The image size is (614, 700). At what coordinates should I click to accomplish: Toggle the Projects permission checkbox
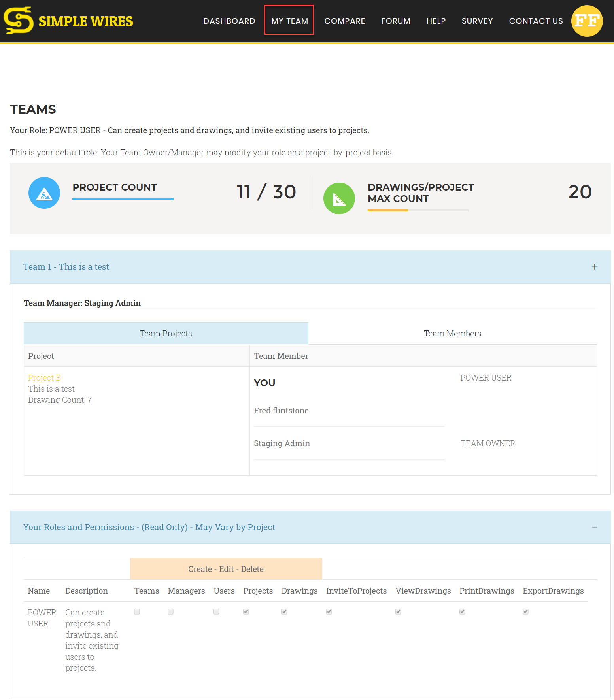(x=246, y=611)
